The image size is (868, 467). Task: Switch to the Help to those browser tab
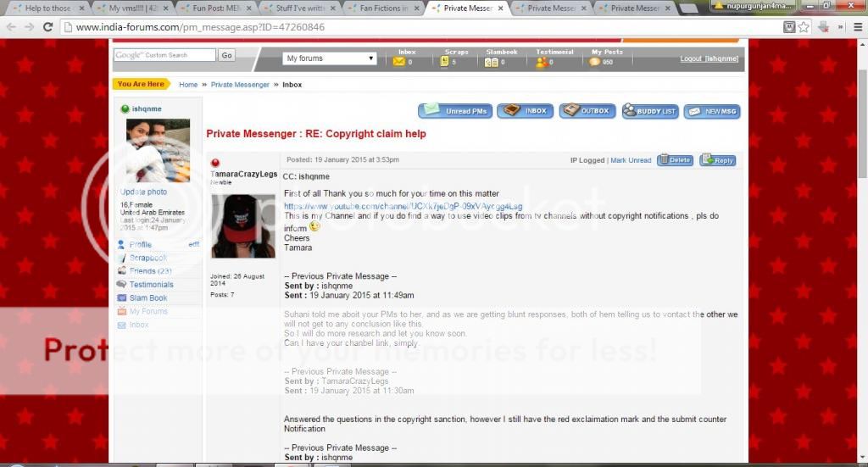pyautogui.click(x=47, y=8)
